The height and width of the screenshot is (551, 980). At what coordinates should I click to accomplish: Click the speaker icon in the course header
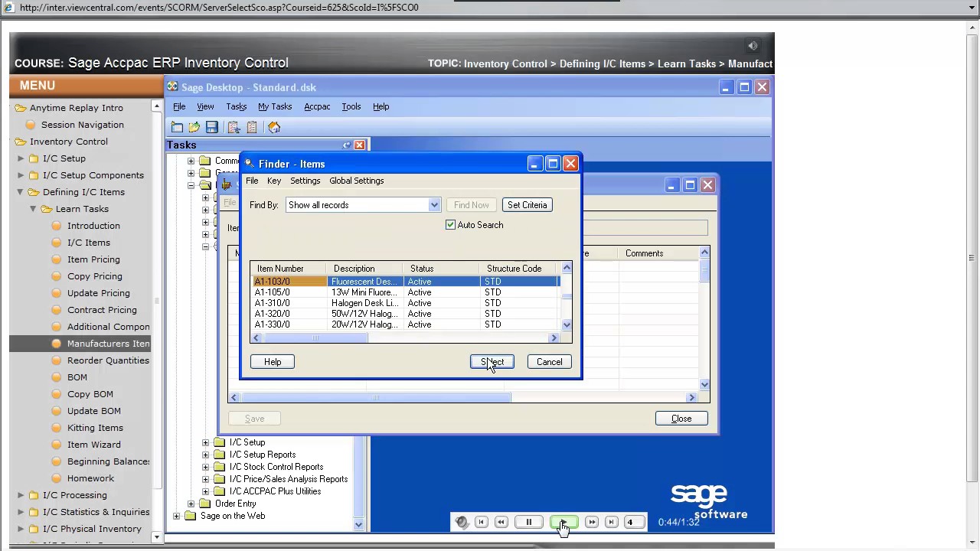(x=753, y=46)
